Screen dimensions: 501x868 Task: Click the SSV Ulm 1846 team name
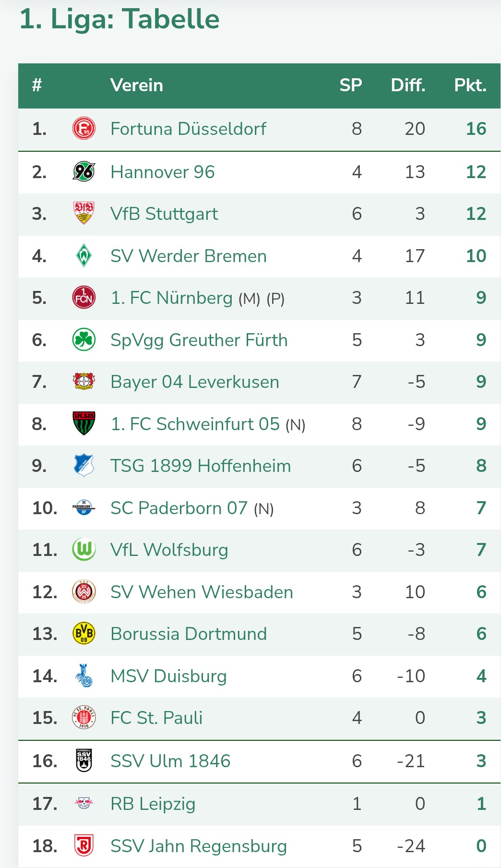(170, 761)
